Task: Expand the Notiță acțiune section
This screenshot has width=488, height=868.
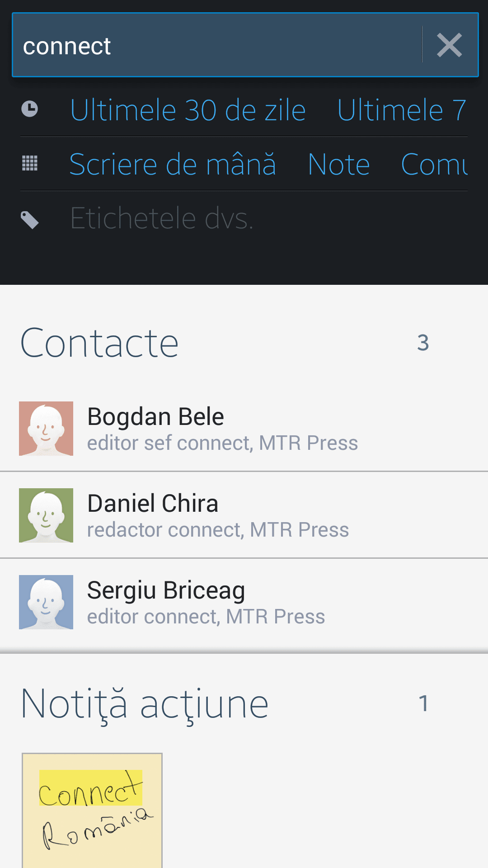Action: (x=145, y=703)
